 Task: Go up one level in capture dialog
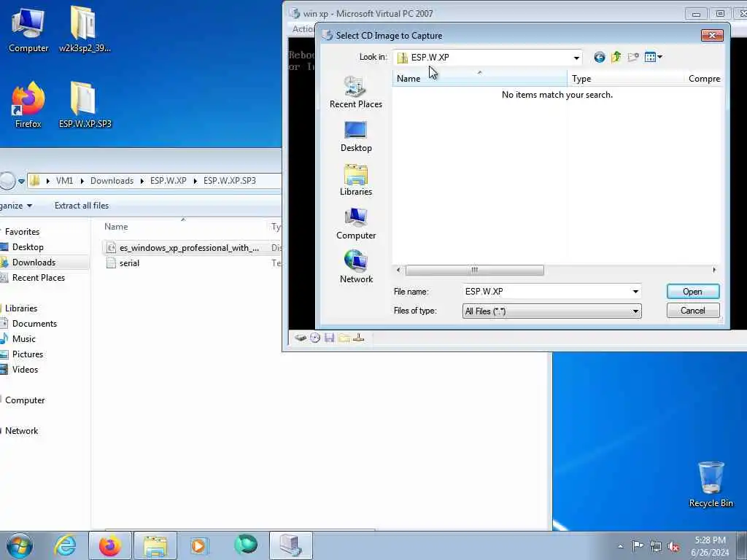point(616,58)
